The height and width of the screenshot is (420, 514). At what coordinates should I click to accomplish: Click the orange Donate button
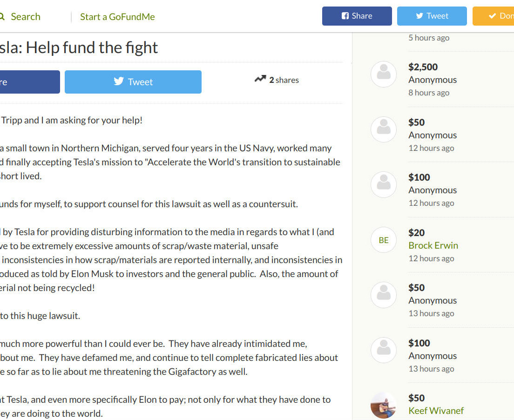493,16
